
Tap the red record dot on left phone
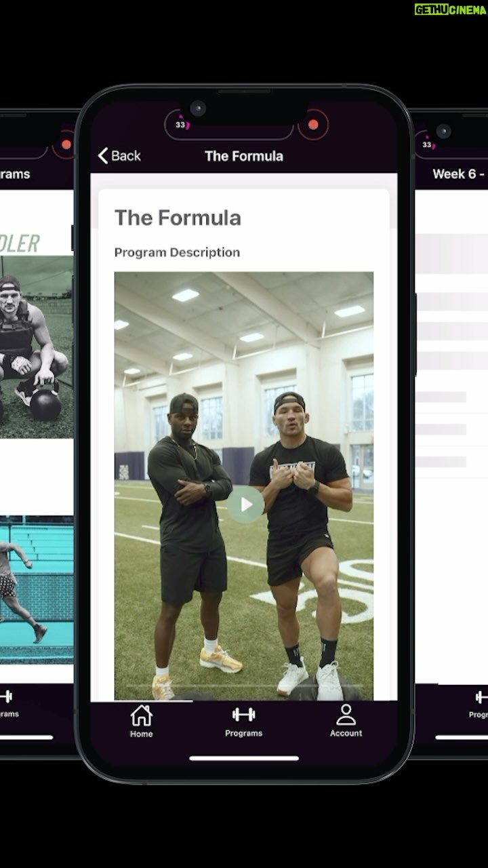(66, 144)
